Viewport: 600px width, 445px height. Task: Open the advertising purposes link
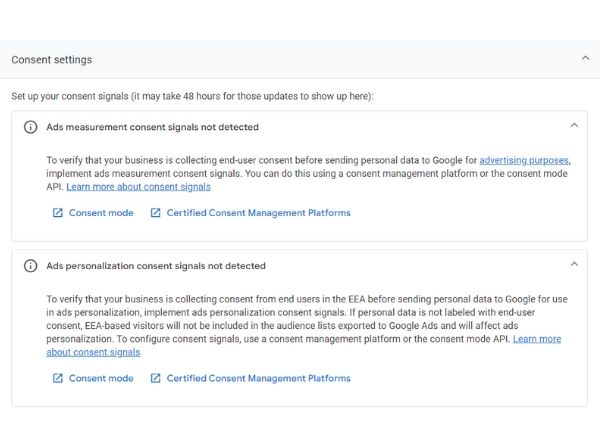tap(524, 160)
